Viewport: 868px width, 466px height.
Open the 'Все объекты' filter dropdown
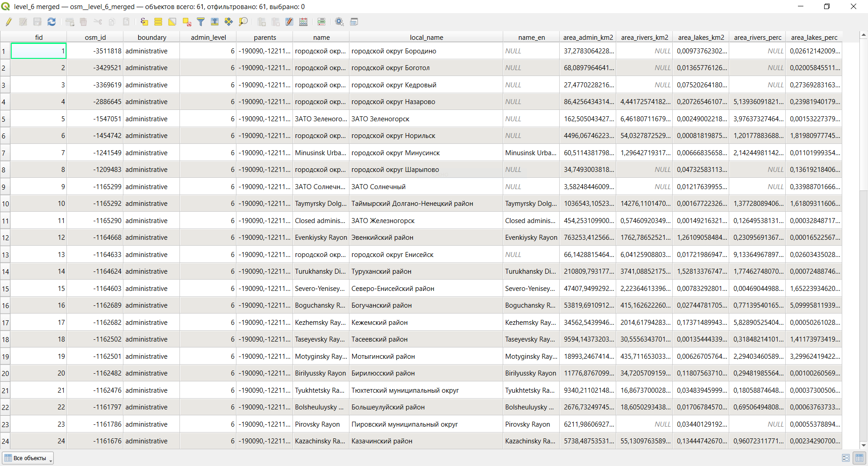coord(28,458)
